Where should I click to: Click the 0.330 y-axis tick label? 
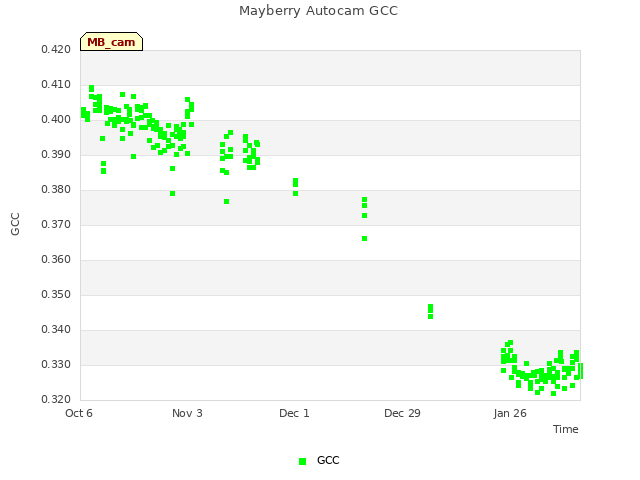coord(56,364)
